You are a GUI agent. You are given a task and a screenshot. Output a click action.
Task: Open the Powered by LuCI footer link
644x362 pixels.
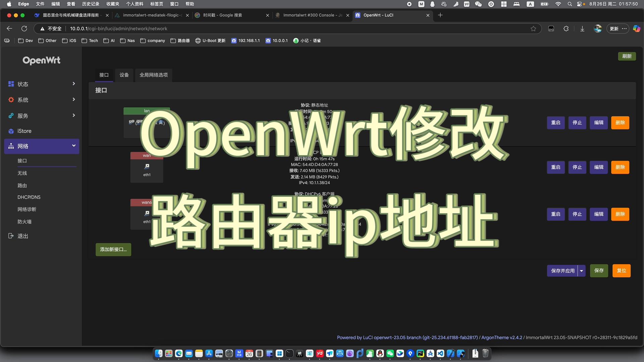pos(407,338)
